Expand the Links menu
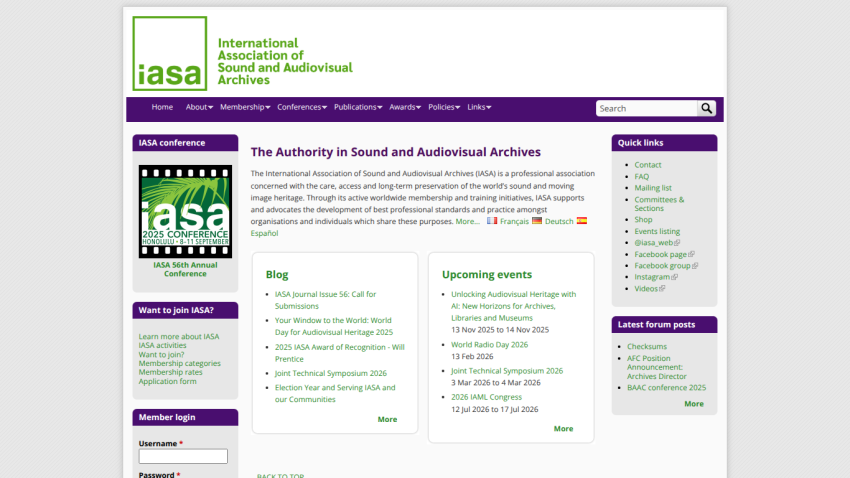The height and width of the screenshot is (478, 850). [x=479, y=107]
